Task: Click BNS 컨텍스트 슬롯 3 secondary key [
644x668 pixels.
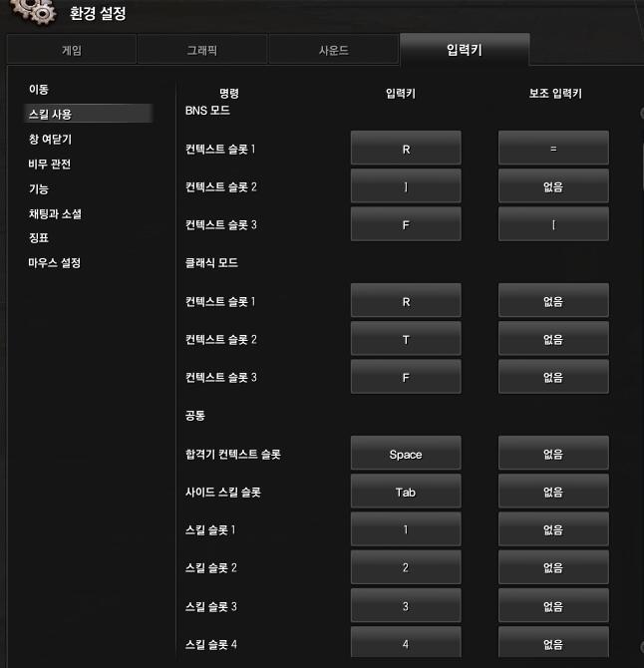Action: (x=553, y=224)
